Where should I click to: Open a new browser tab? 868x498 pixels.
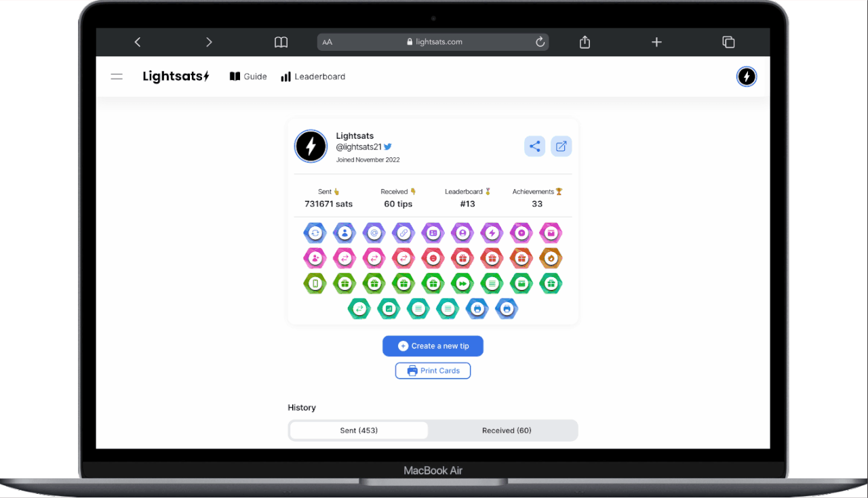click(656, 42)
